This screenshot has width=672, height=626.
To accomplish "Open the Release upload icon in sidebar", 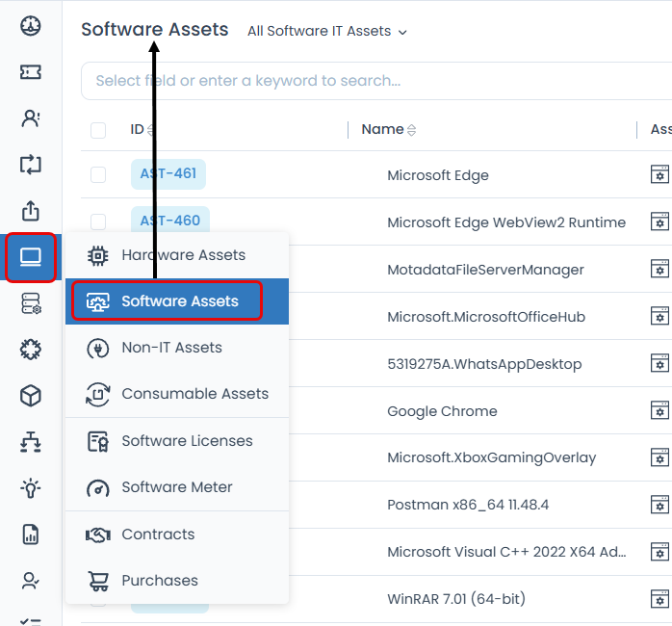I will (x=31, y=211).
